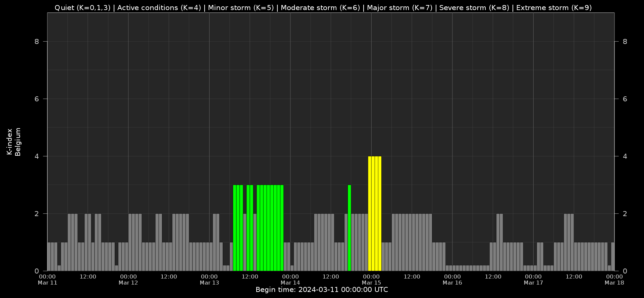Click the left axis tick label '2'
The image size is (644, 298).
tap(37, 214)
